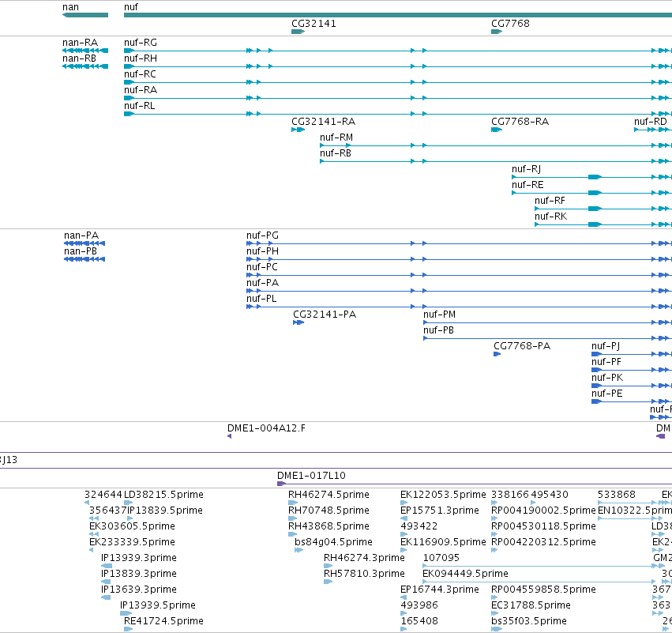The width and height of the screenshot is (672, 633).
Task: Click the CG32141 gene arrow glyph
Action: (x=298, y=32)
